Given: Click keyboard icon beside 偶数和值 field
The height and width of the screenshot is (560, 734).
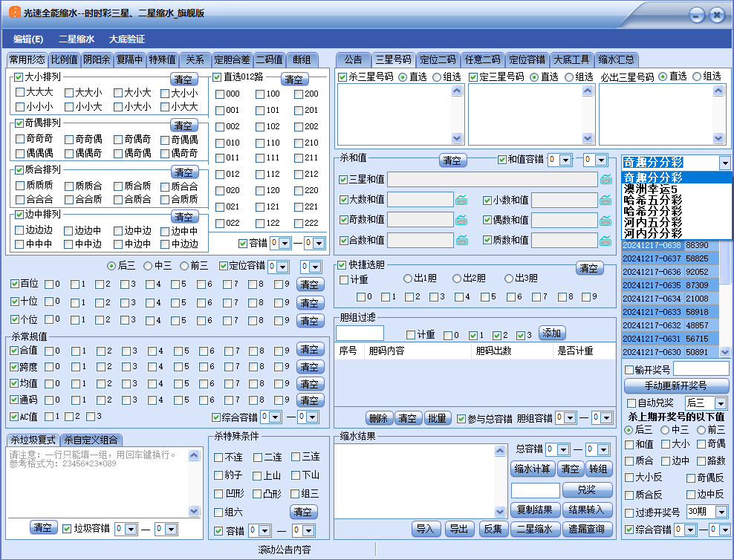Looking at the screenshot, I should [x=606, y=220].
